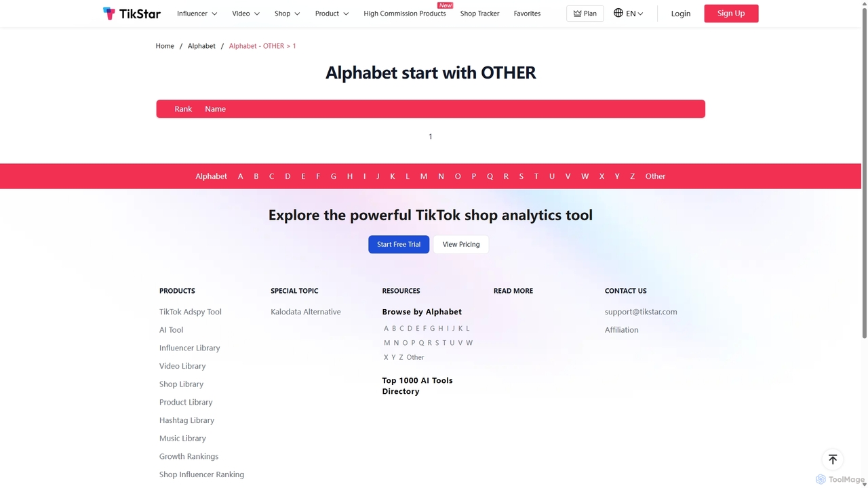Click the globe language icon

coord(618,13)
